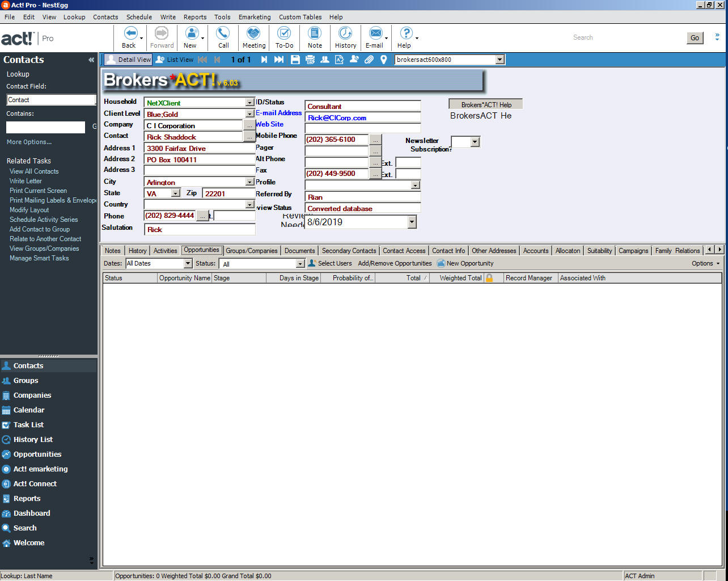Switch to List View

tap(175, 60)
